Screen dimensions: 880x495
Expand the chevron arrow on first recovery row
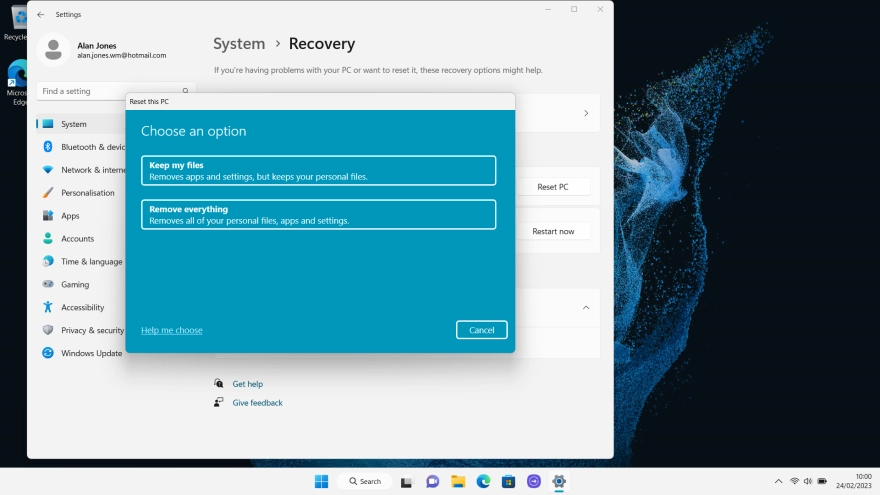pyautogui.click(x=586, y=114)
